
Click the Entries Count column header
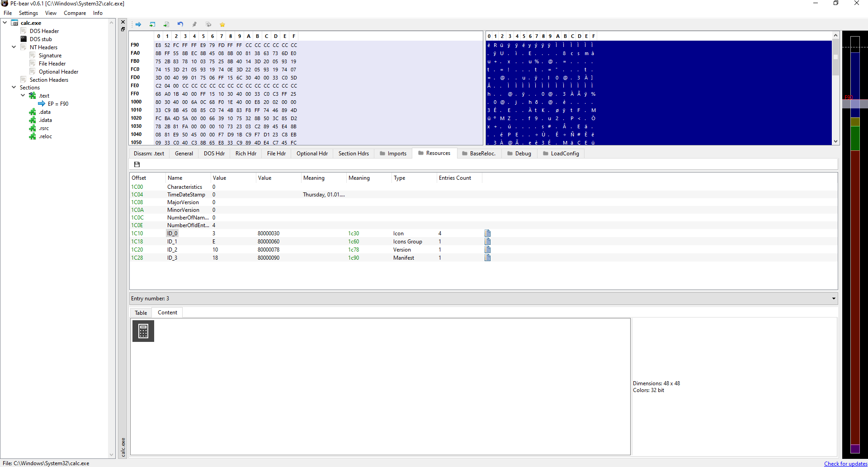point(459,178)
